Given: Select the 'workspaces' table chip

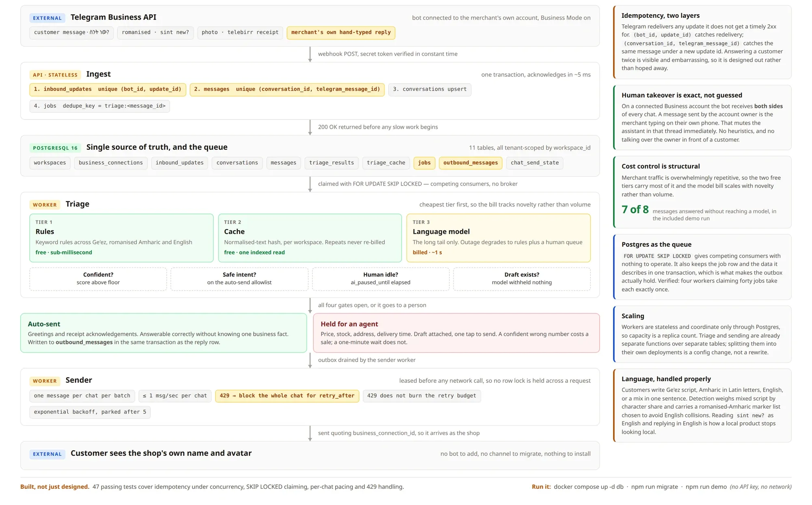Looking at the screenshot, I should tap(50, 163).
